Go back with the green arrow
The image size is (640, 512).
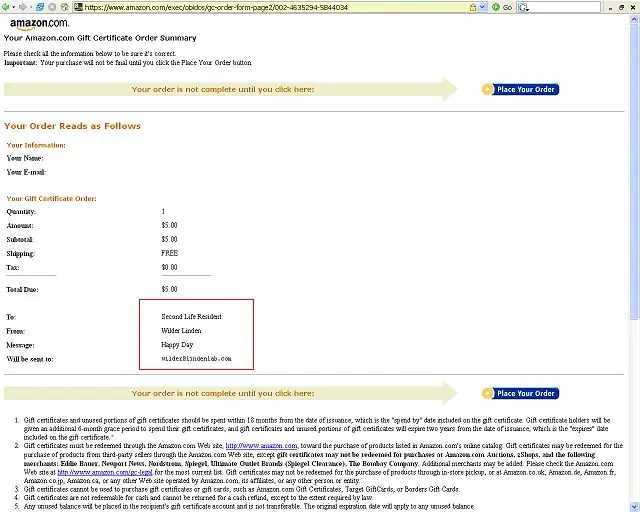[x=5, y=7]
